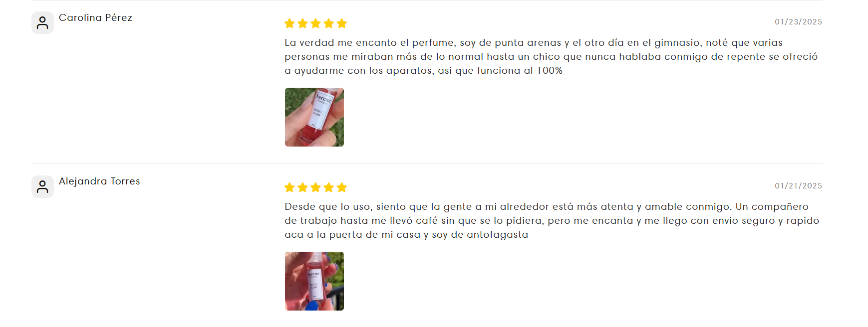The height and width of the screenshot is (327, 868).
Task: Click second star in Carolina Pérez's review
Action: click(302, 23)
